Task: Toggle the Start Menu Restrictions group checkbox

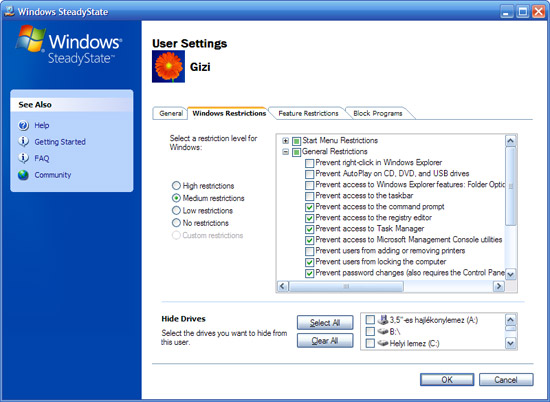Action: (296, 141)
